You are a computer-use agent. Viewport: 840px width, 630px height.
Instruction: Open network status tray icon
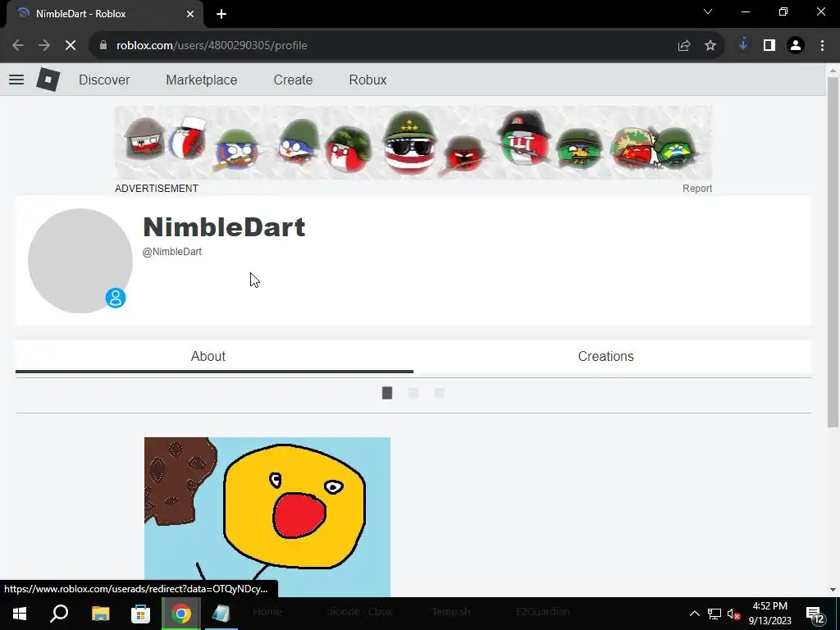pyautogui.click(x=714, y=614)
